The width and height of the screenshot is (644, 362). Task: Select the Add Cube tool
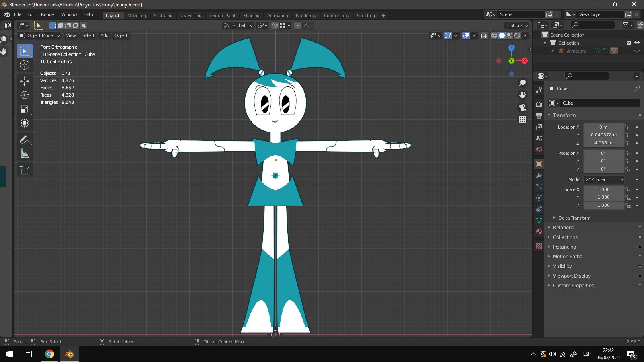tap(25, 170)
